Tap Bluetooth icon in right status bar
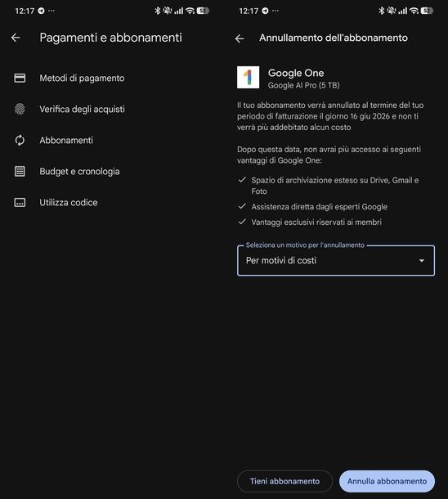448x499 pixels. tap(382, 11)
